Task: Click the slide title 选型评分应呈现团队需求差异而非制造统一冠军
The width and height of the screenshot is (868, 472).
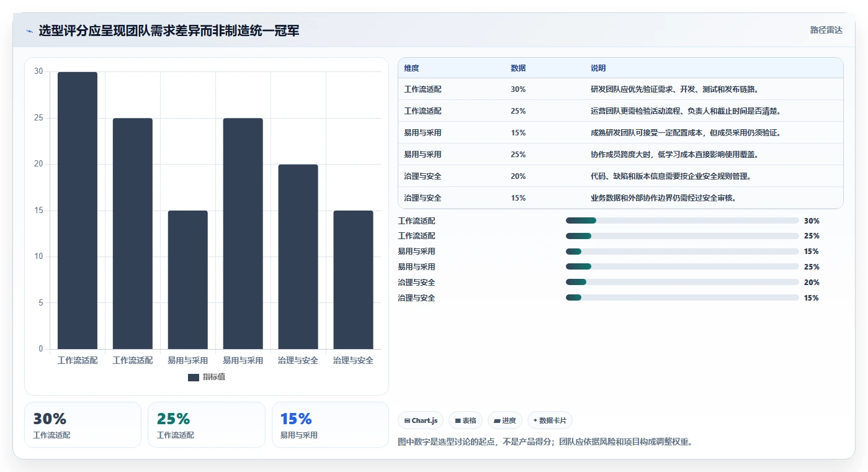Action: [169, 30]
